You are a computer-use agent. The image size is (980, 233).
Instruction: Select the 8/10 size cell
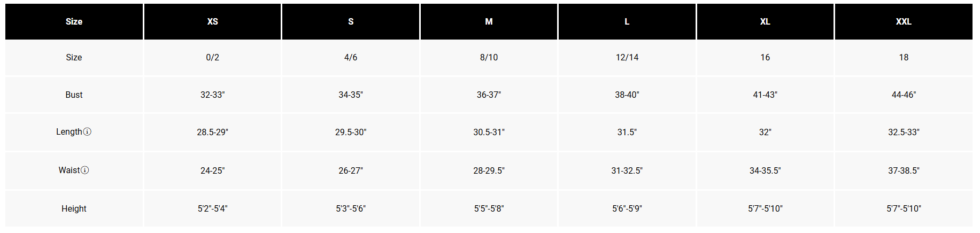click(x=489, y=57)
